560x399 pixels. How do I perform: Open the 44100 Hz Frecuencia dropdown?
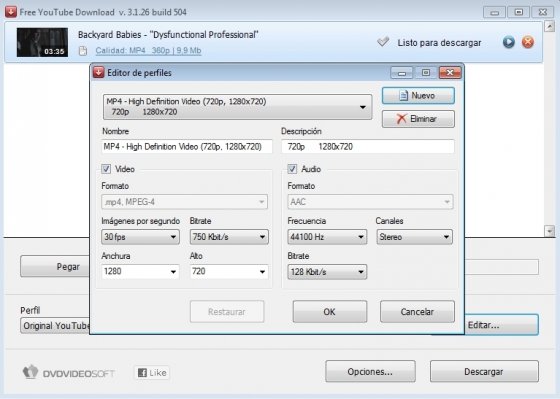(x=327, y=237)
